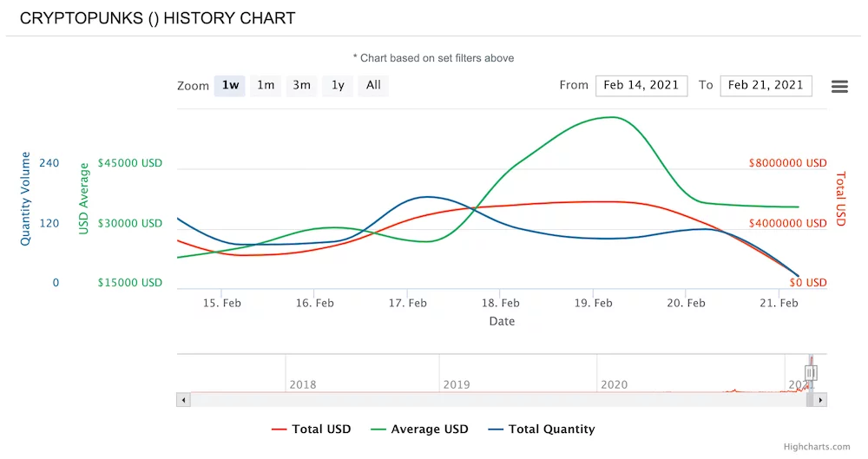The height and width of the screenshot is (459, 868).
Task: Click the $30000 USD axis value
Action: pos(130,223)
